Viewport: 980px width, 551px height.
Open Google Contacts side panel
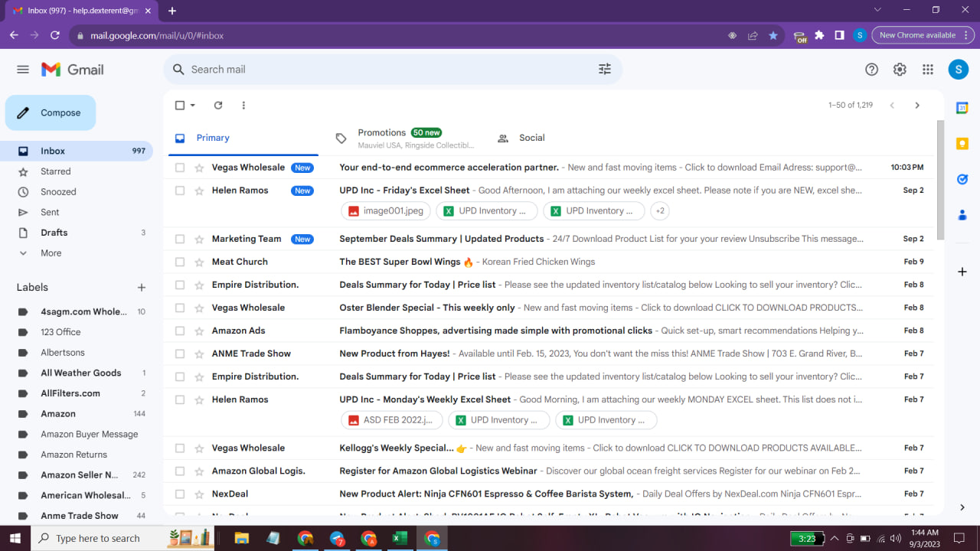click(x=962, y=215)
